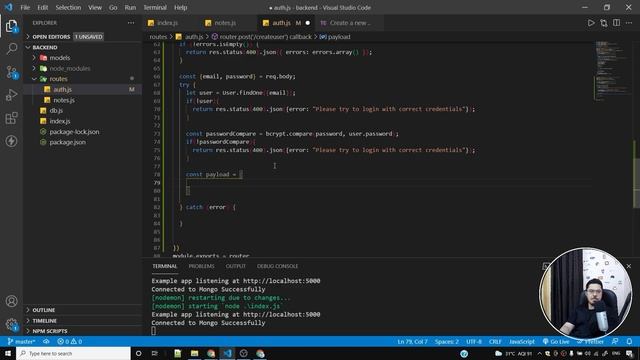Switch to the notes.js editor tab

229,23
